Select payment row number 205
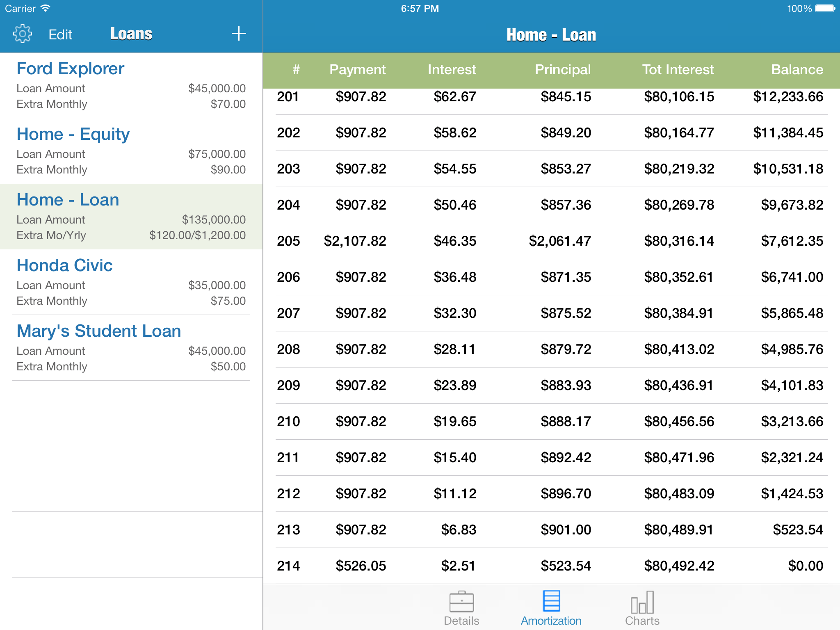The image size is (840, 630). click(x=551, y=241)
